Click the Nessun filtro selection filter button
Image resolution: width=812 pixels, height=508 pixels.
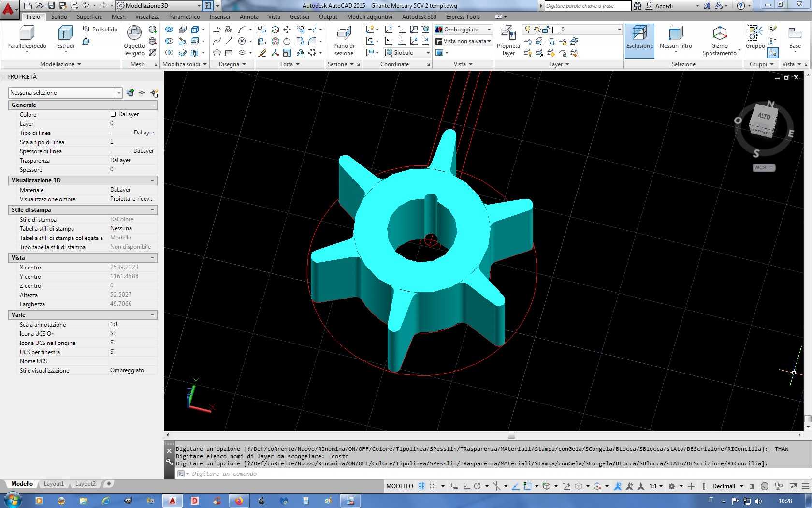coord(676,38)
